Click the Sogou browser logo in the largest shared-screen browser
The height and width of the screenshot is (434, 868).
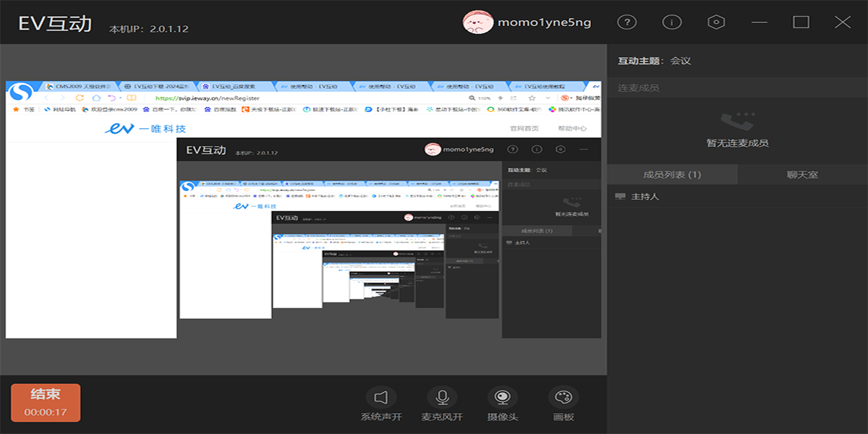20,93
